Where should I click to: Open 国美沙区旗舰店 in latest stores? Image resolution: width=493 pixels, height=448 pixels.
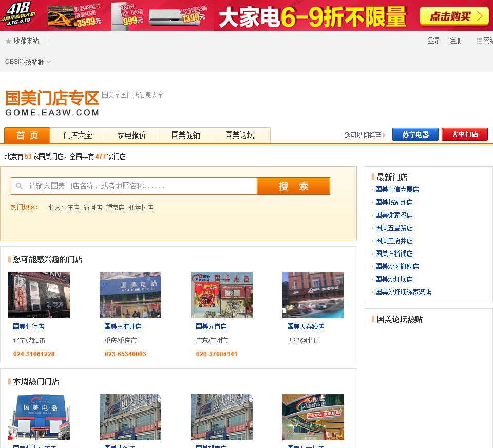point(397,266)
